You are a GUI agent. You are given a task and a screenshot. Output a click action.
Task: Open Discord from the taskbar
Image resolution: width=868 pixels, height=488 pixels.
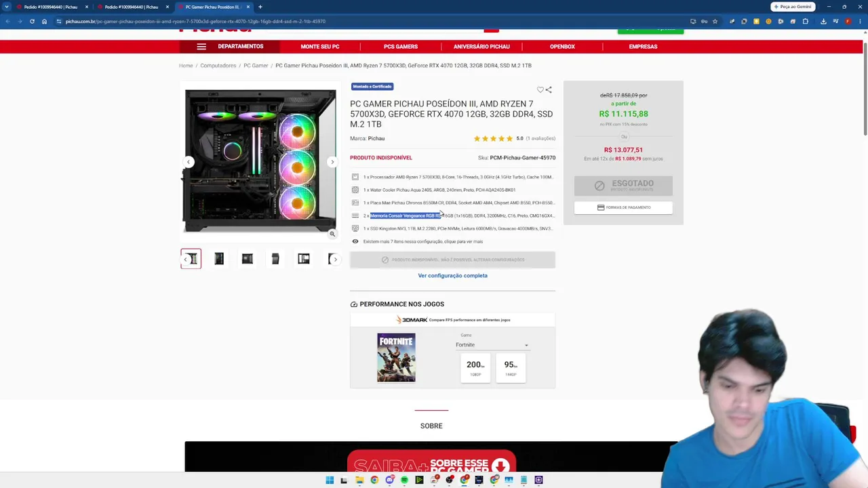pyautogui.click(x=389, y=480)
